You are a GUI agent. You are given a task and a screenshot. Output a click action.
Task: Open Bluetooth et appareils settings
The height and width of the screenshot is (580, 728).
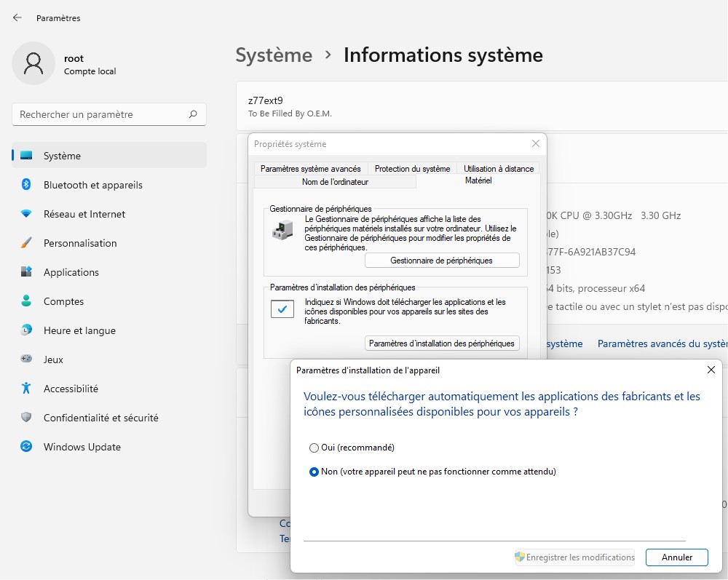[109, 185]
